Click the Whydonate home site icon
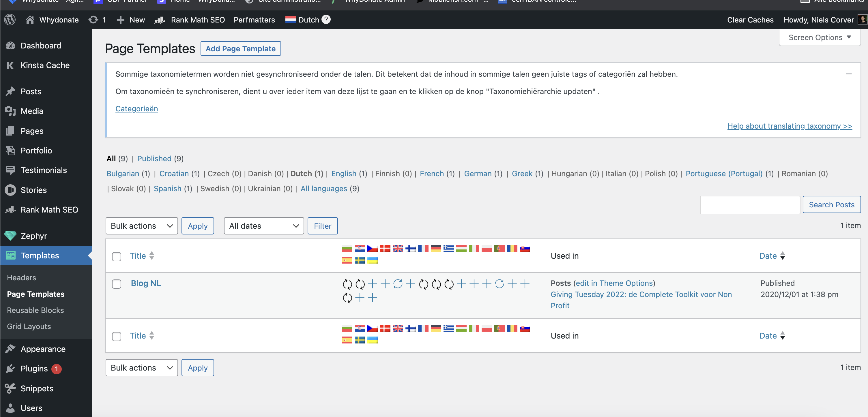The width and height of the screenshot is (868, 417). (x=30, y=20)
